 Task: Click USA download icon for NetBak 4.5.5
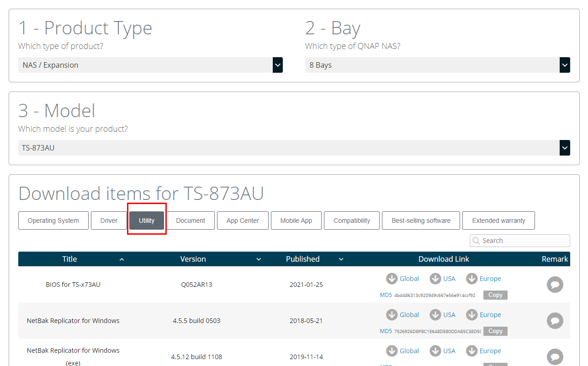click(x=435, y=314)
